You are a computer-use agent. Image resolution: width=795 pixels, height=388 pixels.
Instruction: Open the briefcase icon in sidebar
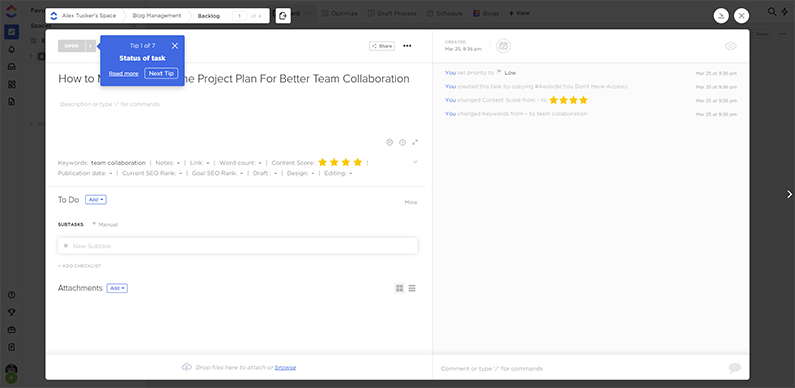pos(12,330)
